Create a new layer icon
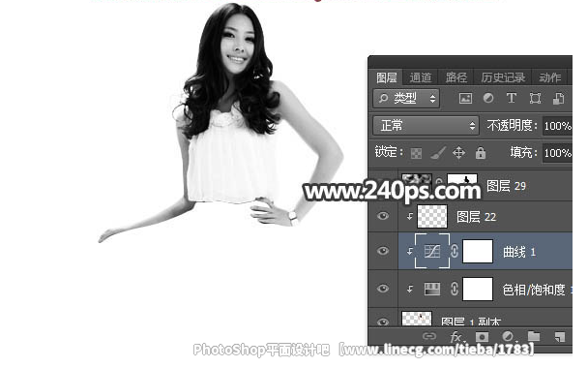Image resolution: width=588 pixels, height=368 pixels. point(560,336)
